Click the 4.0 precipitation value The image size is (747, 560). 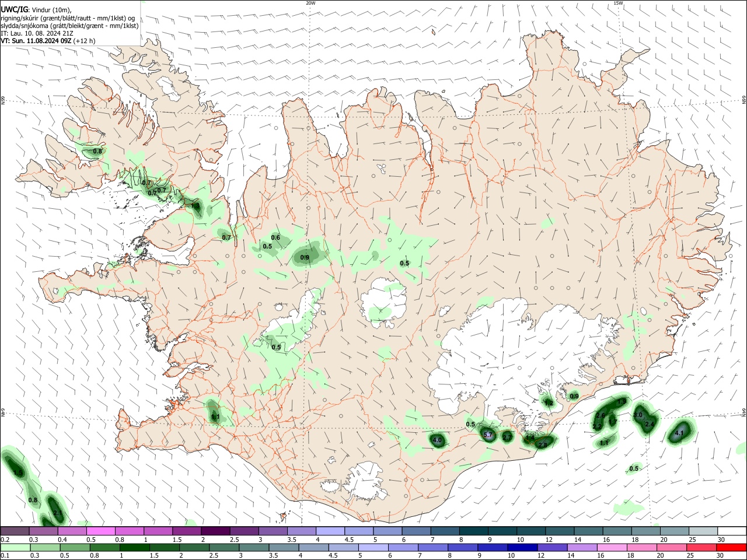pos(437,440)
